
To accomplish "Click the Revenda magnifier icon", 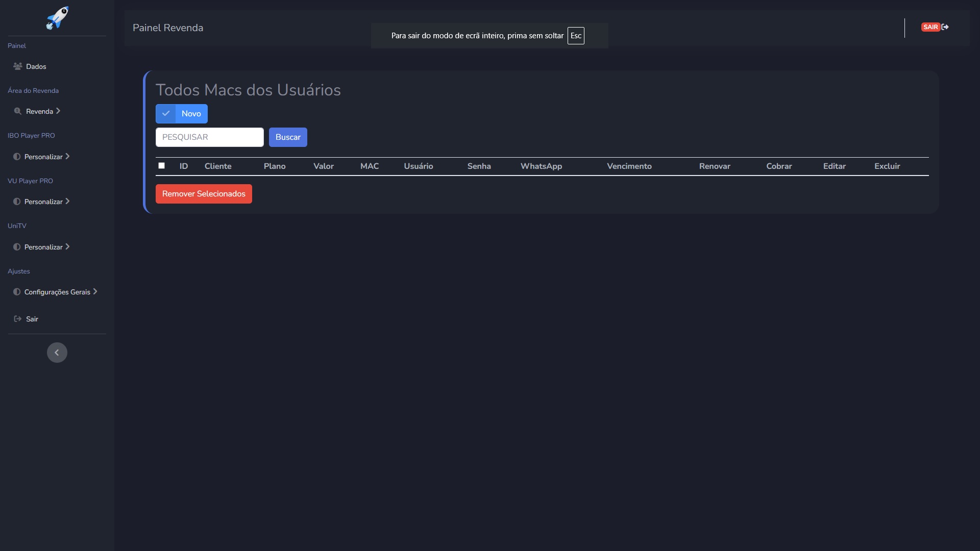I will [18, 111].
